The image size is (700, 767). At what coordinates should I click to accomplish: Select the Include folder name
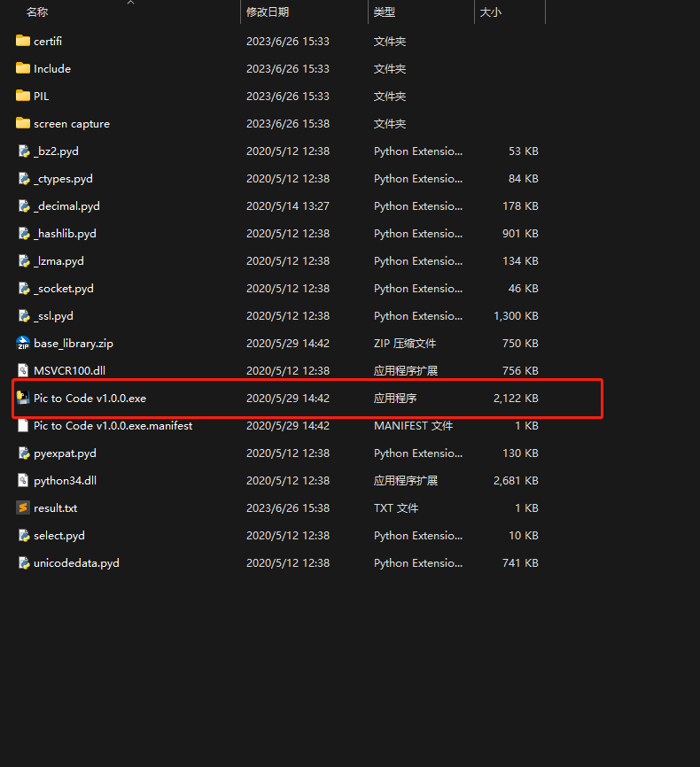pos(52,68)
